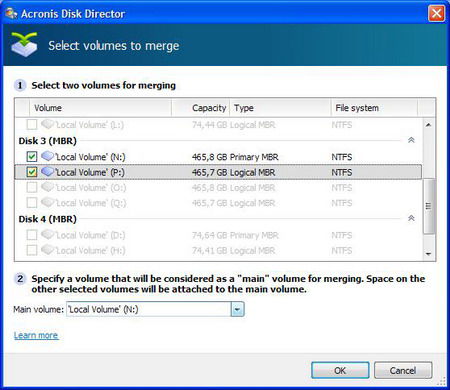Cancel the merge dialog
Viewport: 450px width, 390px height.
403,370
